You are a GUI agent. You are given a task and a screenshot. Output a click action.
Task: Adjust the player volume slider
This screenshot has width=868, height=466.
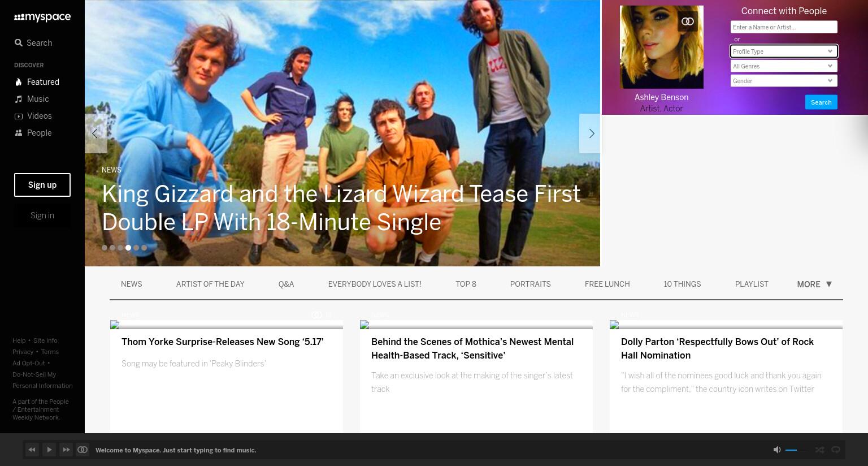[x=797, y=450]
